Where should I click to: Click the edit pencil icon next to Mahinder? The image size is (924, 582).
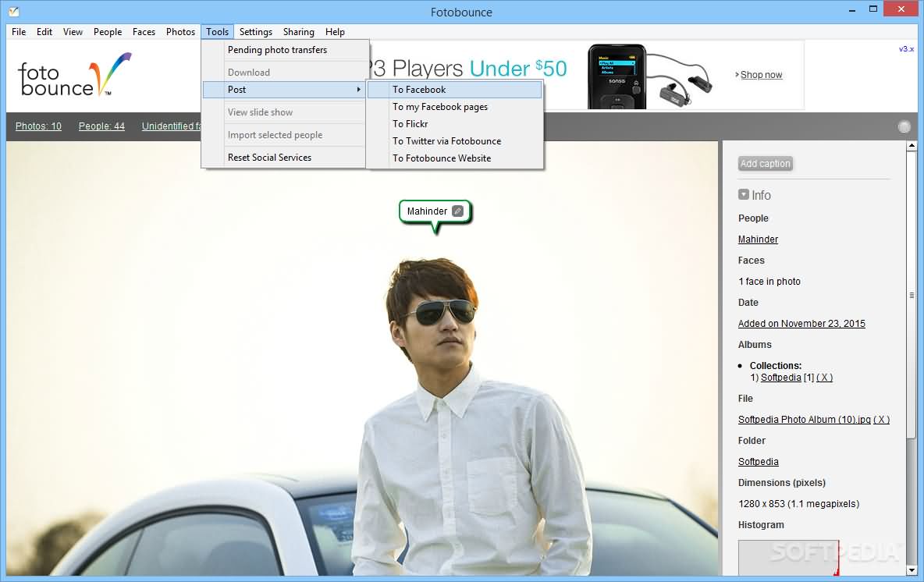point(457,211)
